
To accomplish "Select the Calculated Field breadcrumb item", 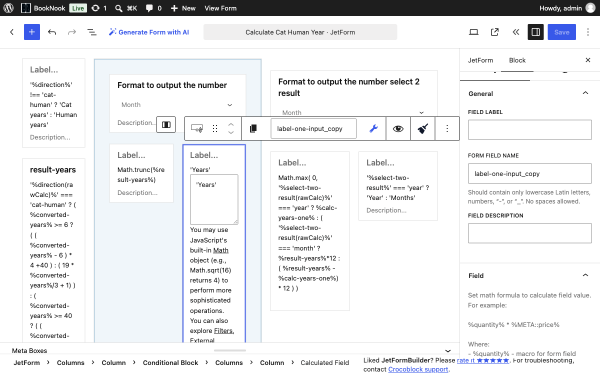I will (x=325, y=362).
